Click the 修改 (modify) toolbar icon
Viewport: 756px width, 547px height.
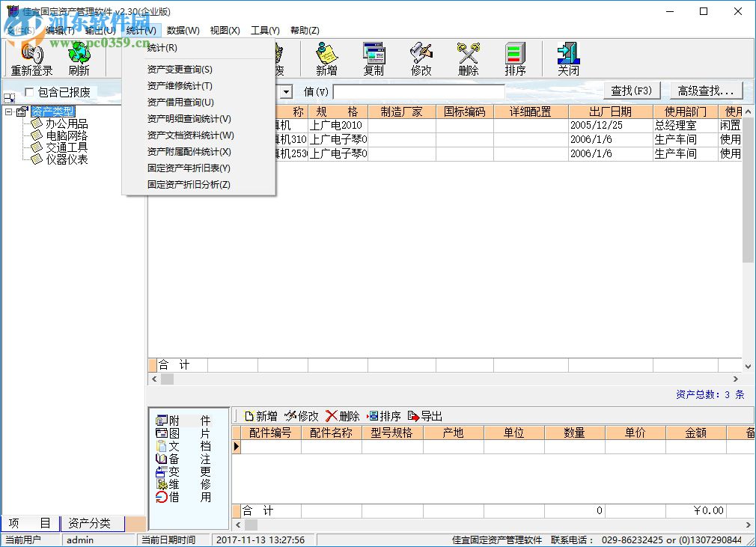[421, 58]
